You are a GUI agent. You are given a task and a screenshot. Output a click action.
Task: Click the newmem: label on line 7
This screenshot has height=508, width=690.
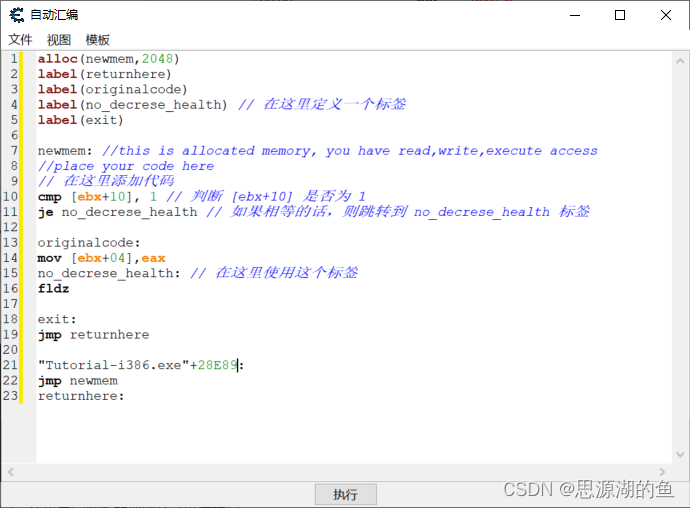coord(65,151)
